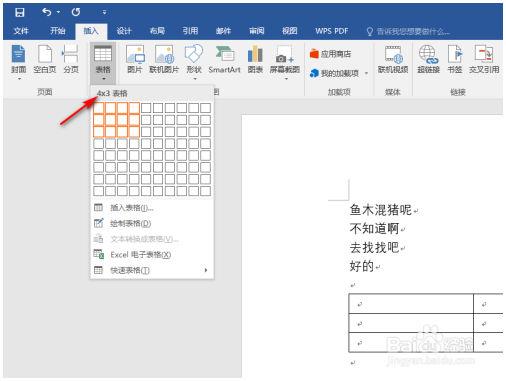Open the Undo history dropdown arrow
Viewport: 506px width, 381px height.
(59, 12)
